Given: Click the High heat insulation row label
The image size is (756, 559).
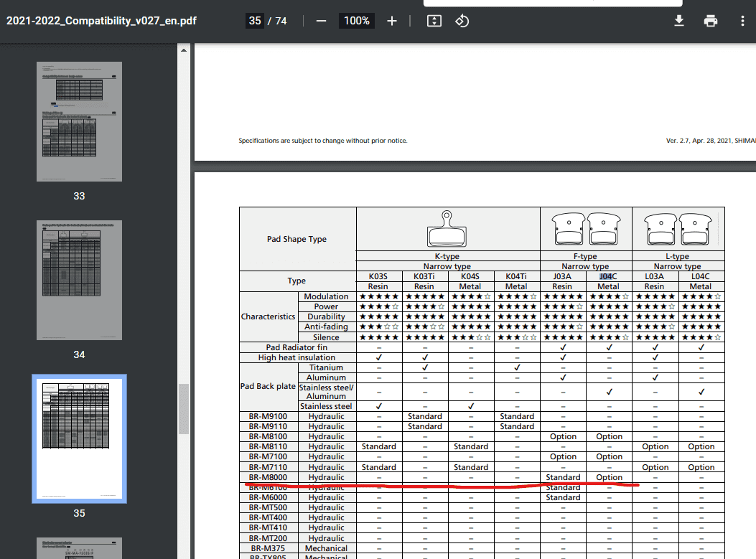Looking at the screenshot, I should (297, 357).
